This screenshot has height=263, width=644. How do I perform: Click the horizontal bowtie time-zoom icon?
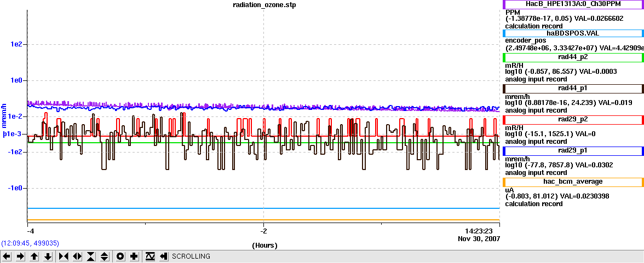click(x=64, y=256)
